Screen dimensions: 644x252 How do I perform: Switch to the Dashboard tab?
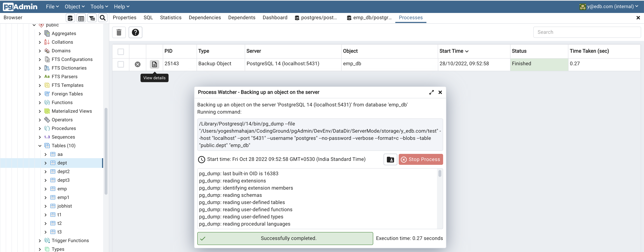click(275, 17)
